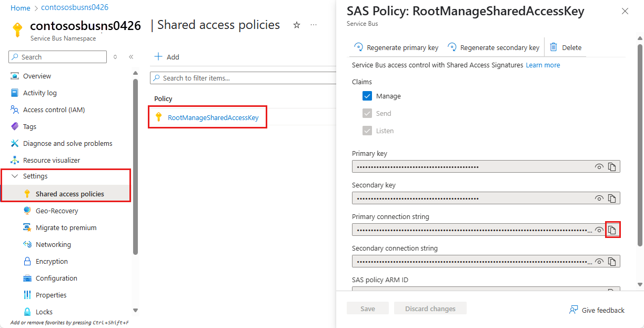Open the Learn more link
The height and width of the screenshot is (328, 644).
[x=542, y=65]
